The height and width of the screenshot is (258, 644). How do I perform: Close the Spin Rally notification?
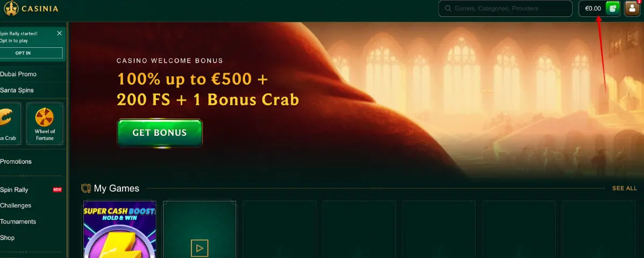pyautogui.click(x=60, y=33)
